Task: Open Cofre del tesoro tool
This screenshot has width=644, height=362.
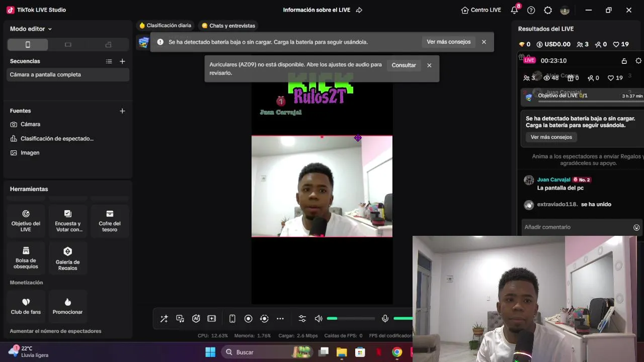Action: [x=110, y=221]
